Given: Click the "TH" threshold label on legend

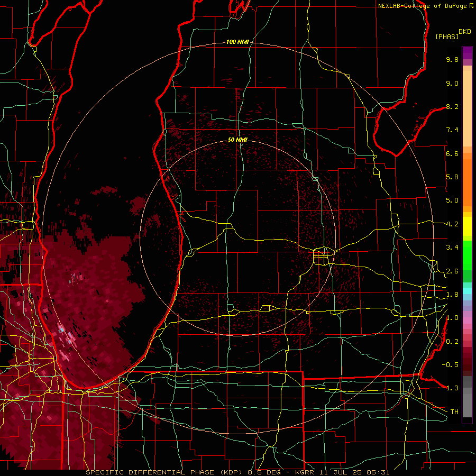Looking at the screenshot, I should 454,412.
